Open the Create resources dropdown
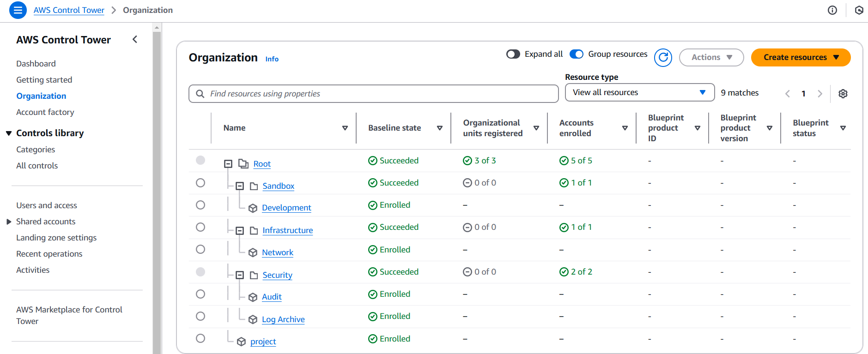Viewport: 868px width, 354px height. 801,58
